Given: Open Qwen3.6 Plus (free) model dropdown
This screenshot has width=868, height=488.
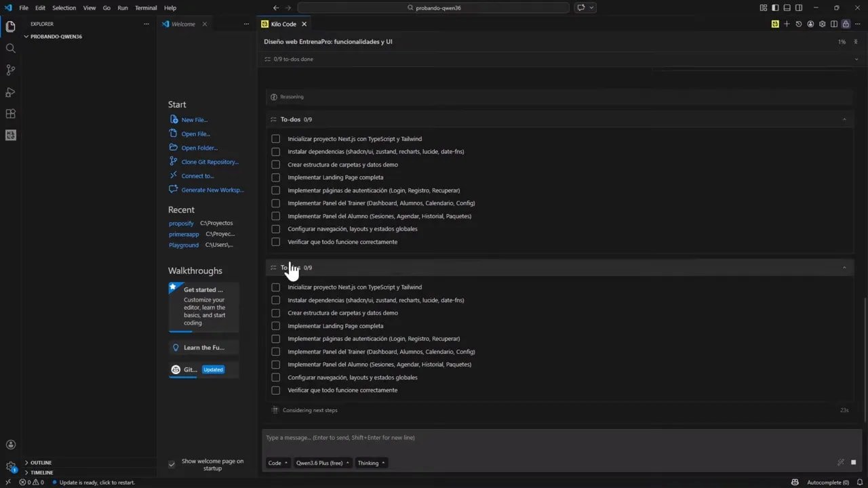Looking at the screenshot, I should pyautogui.click(x=323, y=463).
